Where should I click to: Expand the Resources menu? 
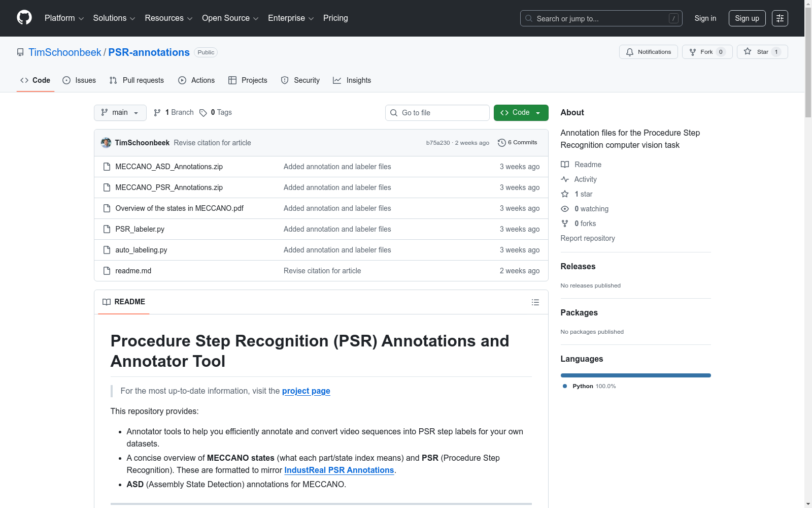(168, 18)
